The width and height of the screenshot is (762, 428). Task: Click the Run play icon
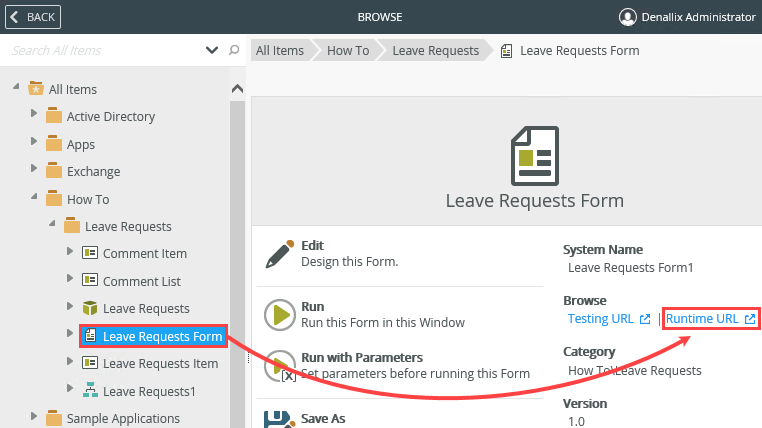coord(280,315)
